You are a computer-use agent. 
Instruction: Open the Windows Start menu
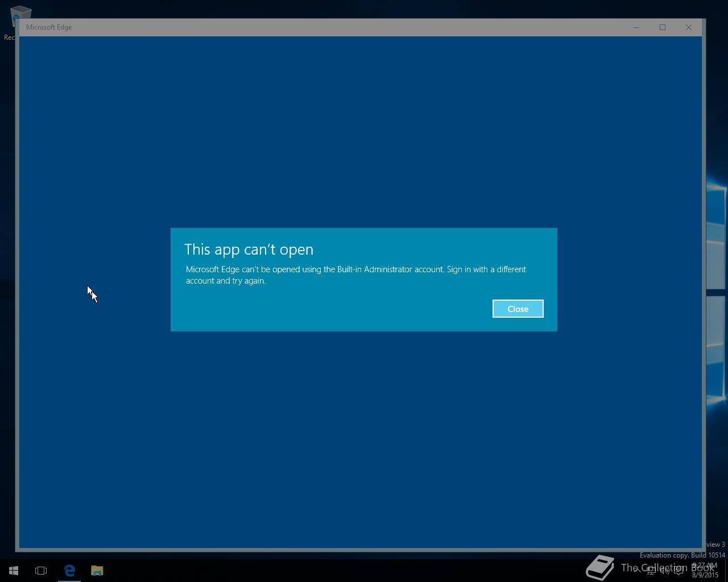pyautogui.click(x=14, y=570)
